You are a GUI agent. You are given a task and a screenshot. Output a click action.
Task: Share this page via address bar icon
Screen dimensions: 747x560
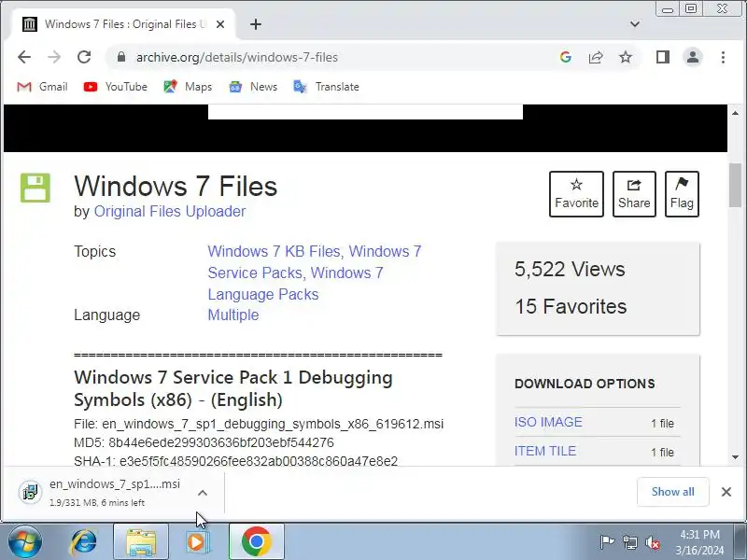pyautogui.click(x=596, y=57)
